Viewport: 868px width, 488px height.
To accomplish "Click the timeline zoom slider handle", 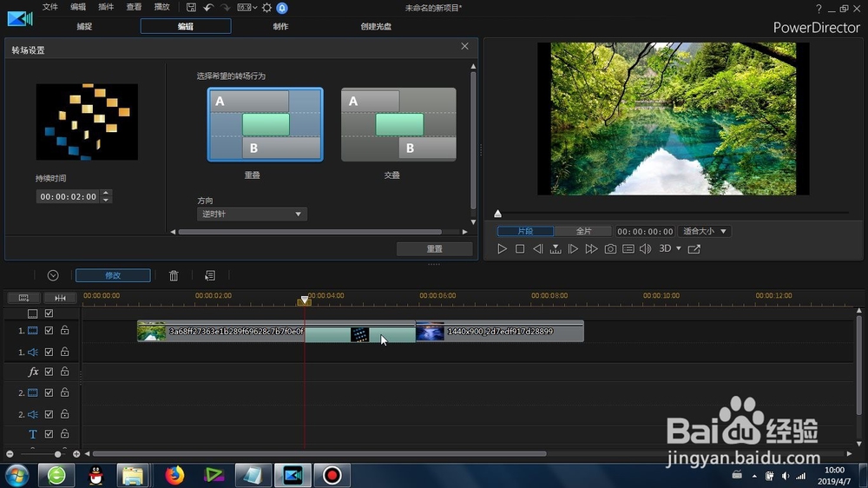I will [x=57, y=454].
